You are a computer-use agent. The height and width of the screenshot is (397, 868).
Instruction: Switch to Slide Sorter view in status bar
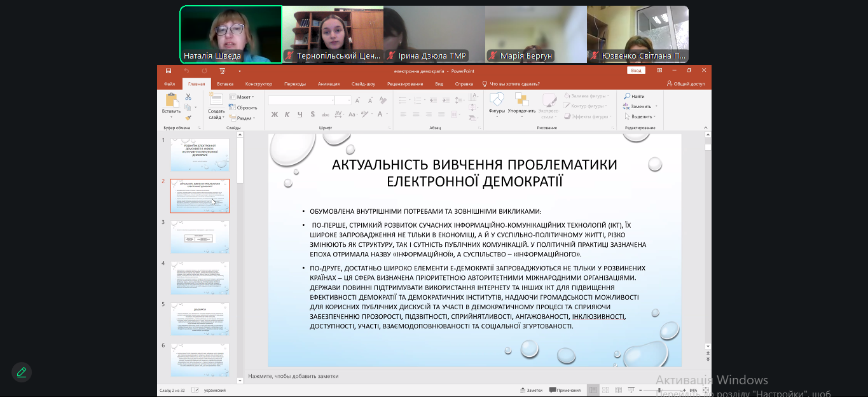click(x=605, y=390)
